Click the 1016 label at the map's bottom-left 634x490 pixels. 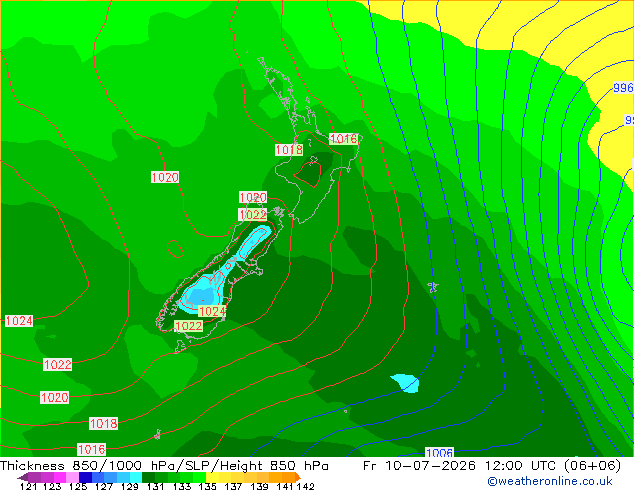coord(92,449)
